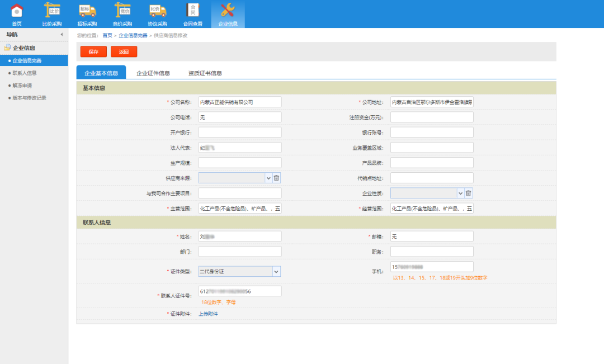This screenshot has height=364, width=604.
Task: Open the 竞价采购 crane icon
Action: click(122, 11)
